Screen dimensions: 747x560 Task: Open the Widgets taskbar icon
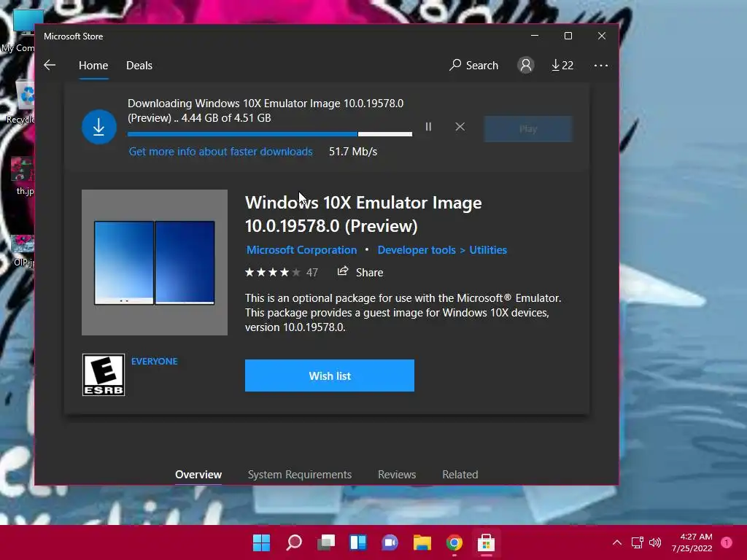pos(357,542)
